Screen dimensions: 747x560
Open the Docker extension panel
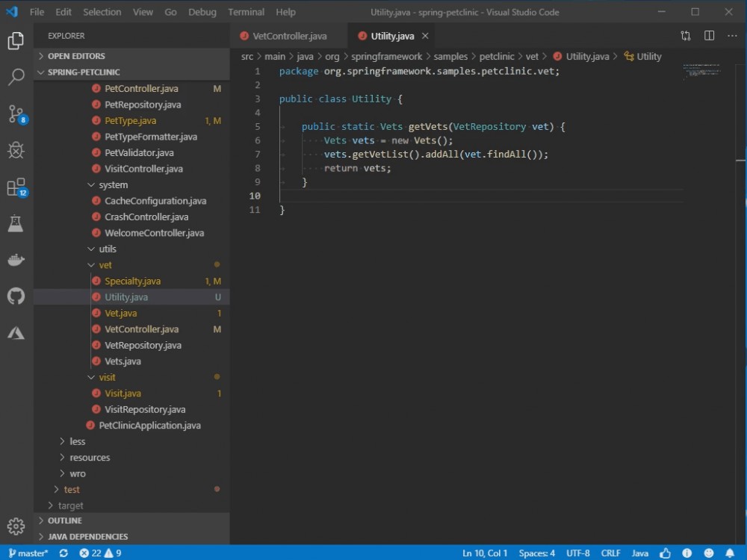16,259
